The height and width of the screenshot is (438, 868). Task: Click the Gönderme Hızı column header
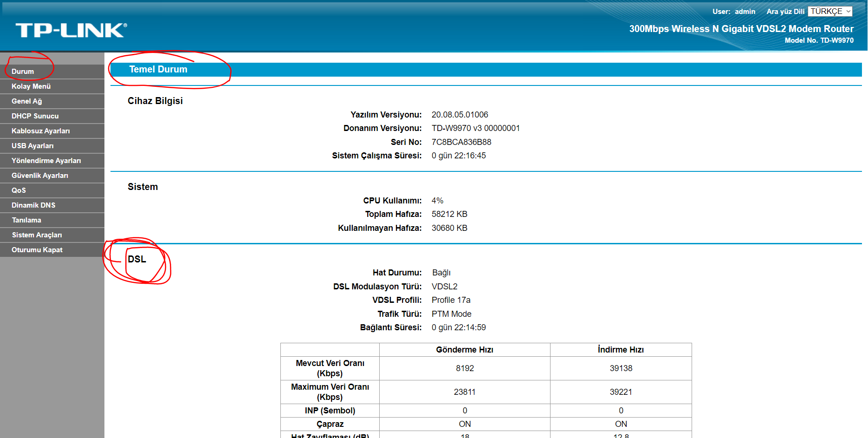(x=465, y=350)
